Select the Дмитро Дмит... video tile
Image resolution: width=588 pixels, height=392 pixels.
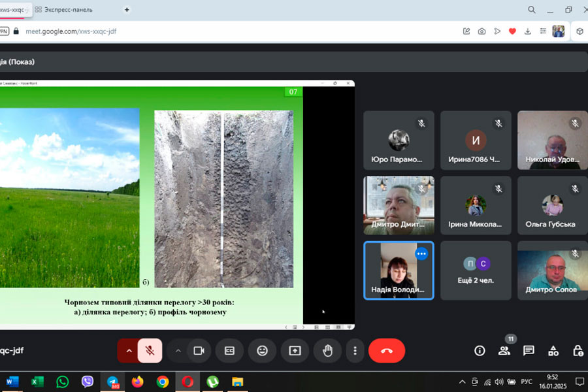(x=399, y=205)
